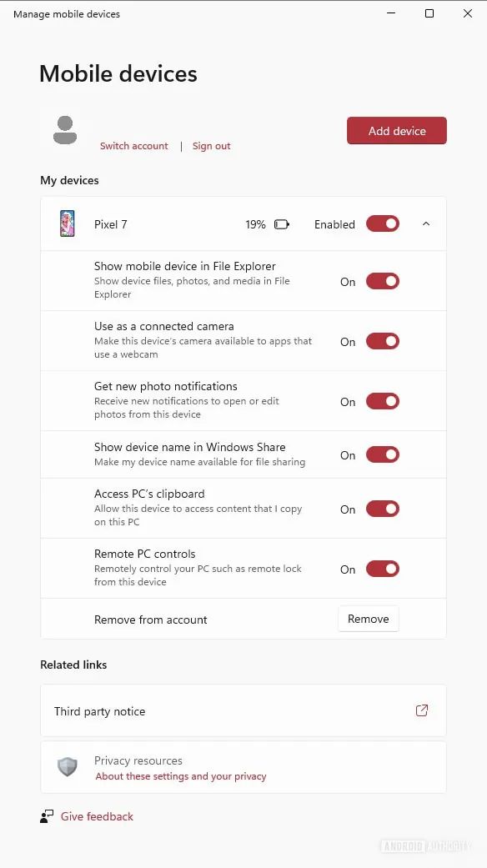The width and height of the screenshot is (487, 868).
Task: Click the restore window icon
Action: pyautogui.click(x=429, y=13)
